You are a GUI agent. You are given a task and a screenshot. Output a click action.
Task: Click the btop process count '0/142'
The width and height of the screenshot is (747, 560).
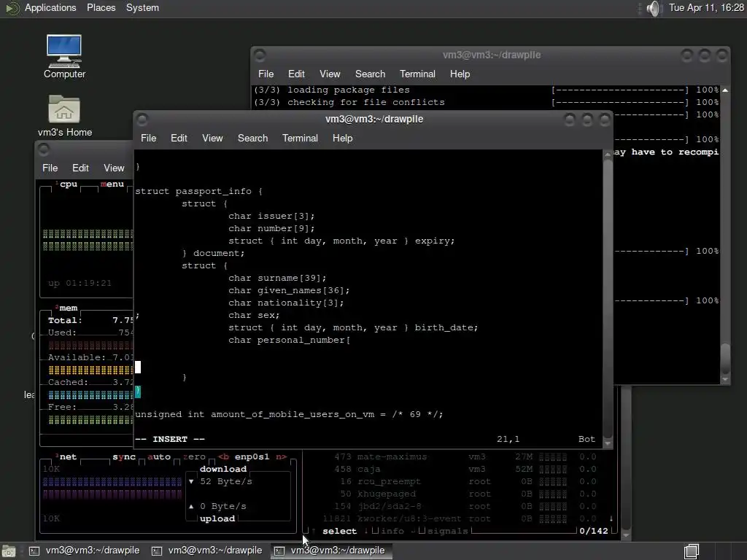tap(594, 531)
